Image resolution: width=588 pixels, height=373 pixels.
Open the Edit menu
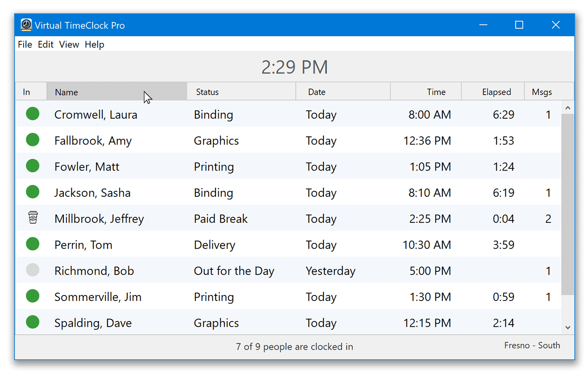(45, 45)
